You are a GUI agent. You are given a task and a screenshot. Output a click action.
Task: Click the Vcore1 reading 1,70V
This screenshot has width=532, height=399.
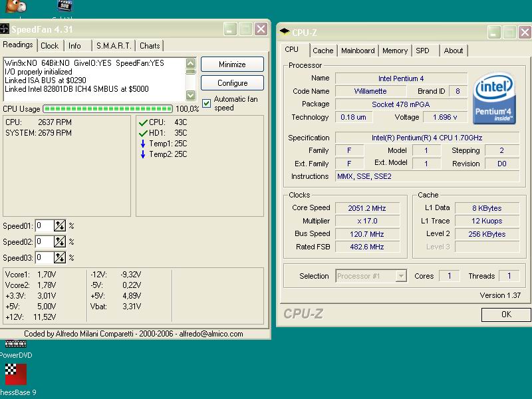47,274
